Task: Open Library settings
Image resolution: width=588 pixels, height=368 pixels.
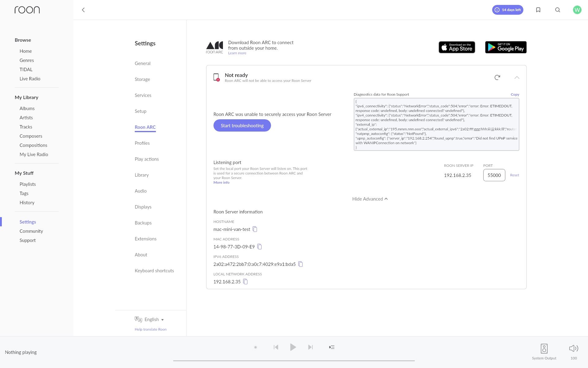Action: pyautogui.click(x=141, y=175)
